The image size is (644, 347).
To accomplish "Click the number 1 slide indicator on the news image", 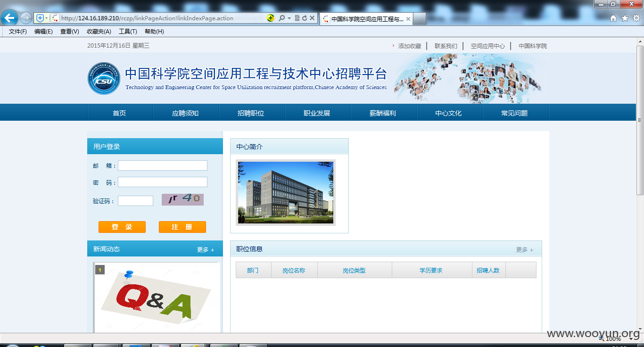I will point(99,270).
